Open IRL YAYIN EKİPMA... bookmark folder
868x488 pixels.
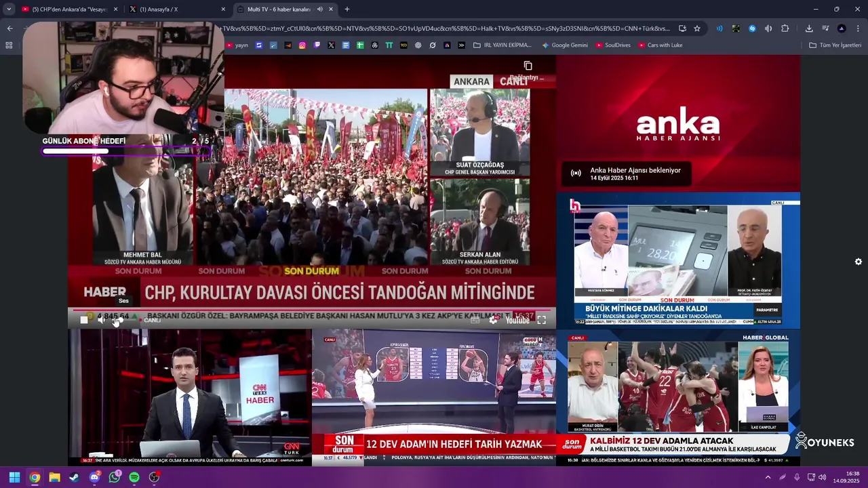tap(502, 45)
